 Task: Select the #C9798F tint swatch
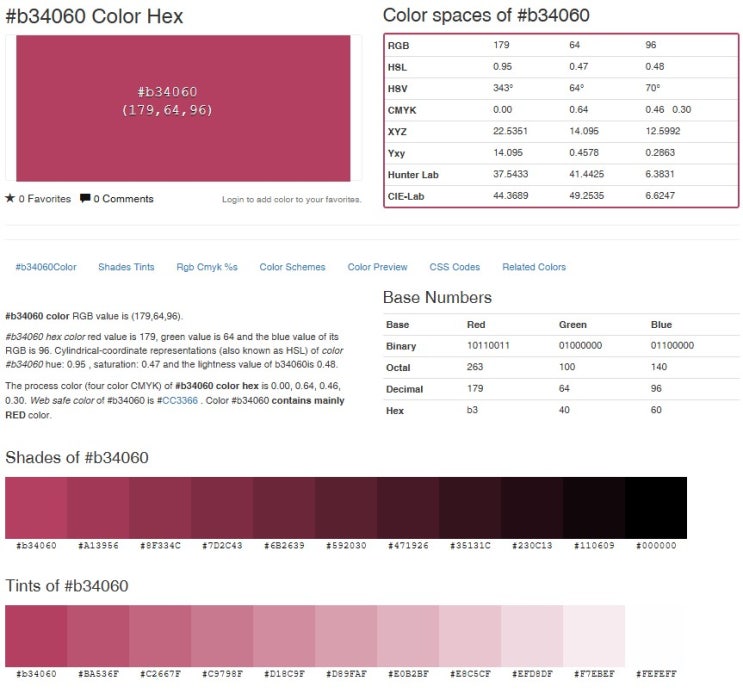point(222,636)
